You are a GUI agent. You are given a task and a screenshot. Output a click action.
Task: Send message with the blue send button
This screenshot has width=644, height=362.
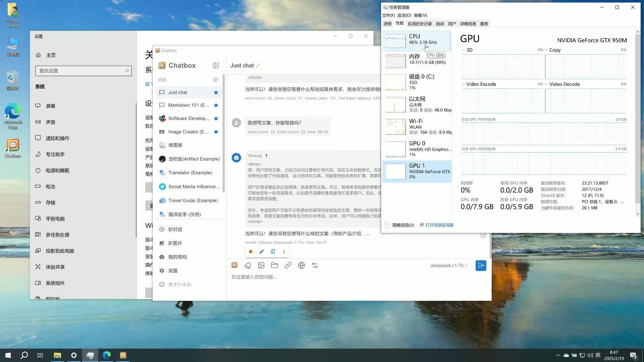(481, 265)
